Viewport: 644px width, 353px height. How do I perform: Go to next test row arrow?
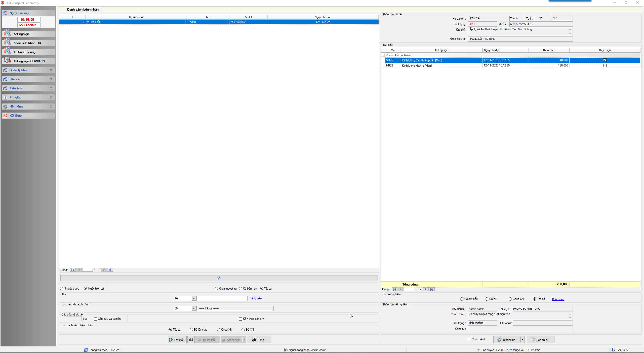[426, 289]
